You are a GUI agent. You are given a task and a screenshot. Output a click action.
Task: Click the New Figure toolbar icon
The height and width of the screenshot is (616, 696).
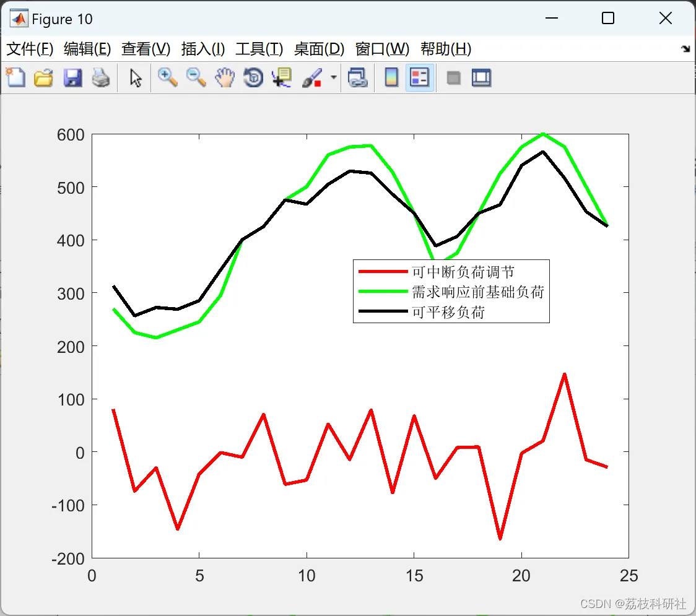click(16, 77)
